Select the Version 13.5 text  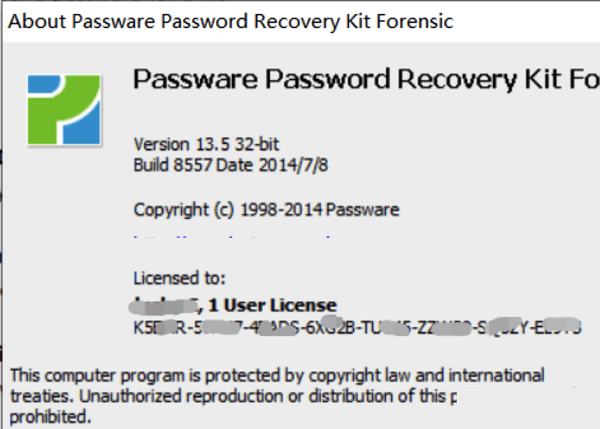tap(182, 144)
